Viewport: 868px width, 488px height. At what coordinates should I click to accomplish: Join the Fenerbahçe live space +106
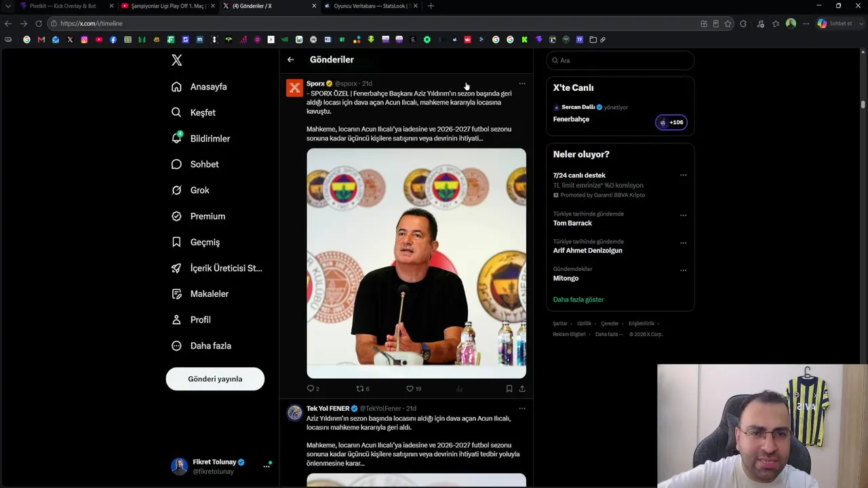[671, 123]
